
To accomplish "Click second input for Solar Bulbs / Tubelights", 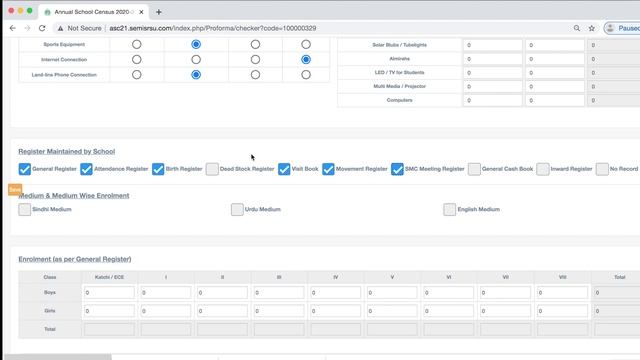I will coord(555,45).
